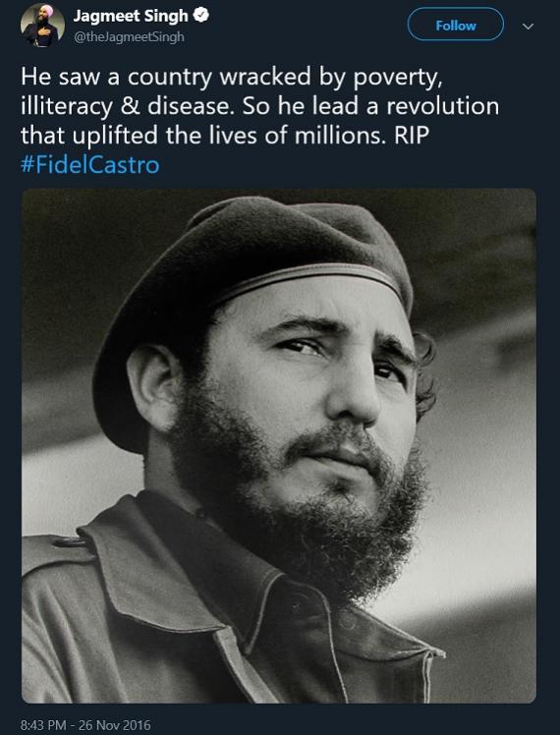Screen dimensions: 560x735
Task: Click the word "revolution" in the tweet
Action: click(442, 106)
